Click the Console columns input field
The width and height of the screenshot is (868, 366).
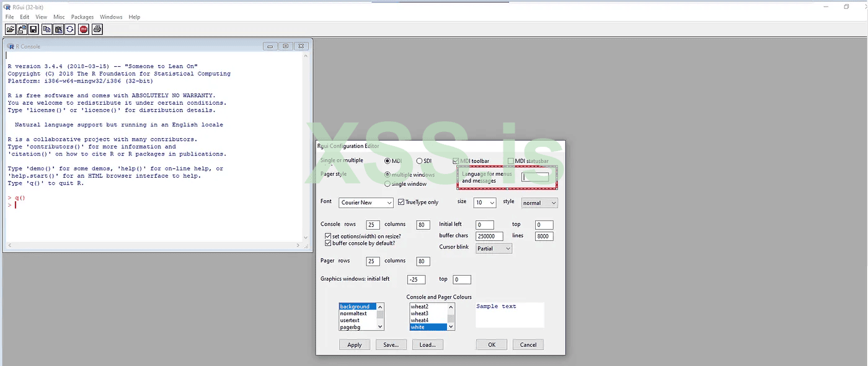click(423, 225)
